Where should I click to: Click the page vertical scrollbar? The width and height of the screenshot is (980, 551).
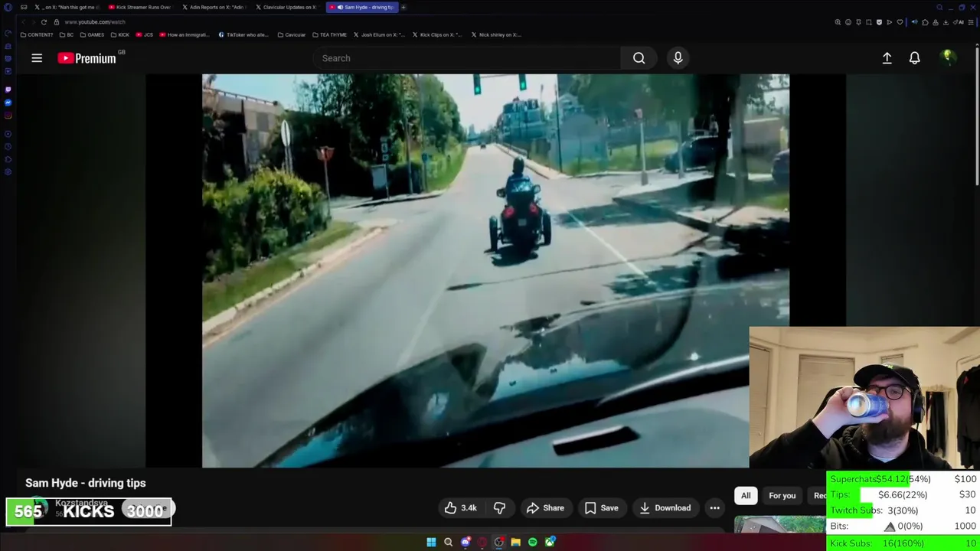(978, 115)
